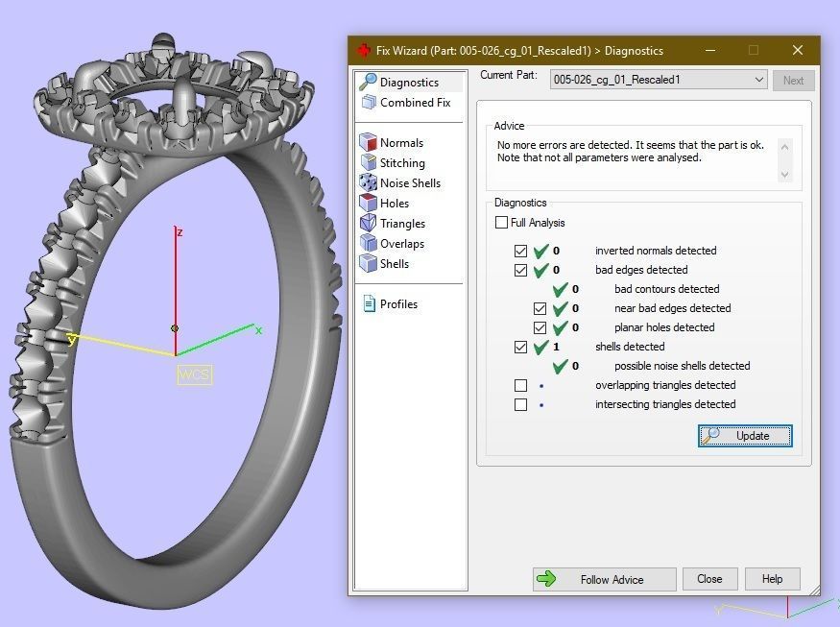Click 'bad contours detected' text

[x=666, y=289]
